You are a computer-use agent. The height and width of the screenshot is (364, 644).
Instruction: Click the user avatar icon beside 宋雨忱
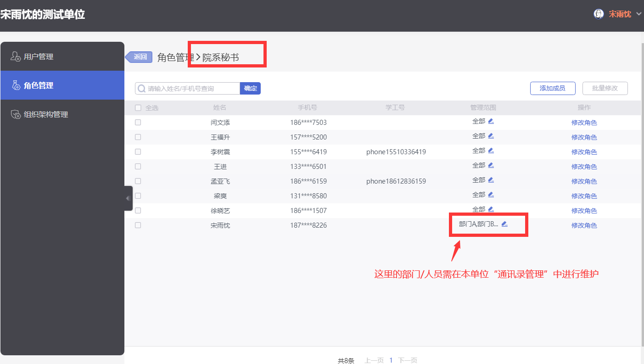599,14
